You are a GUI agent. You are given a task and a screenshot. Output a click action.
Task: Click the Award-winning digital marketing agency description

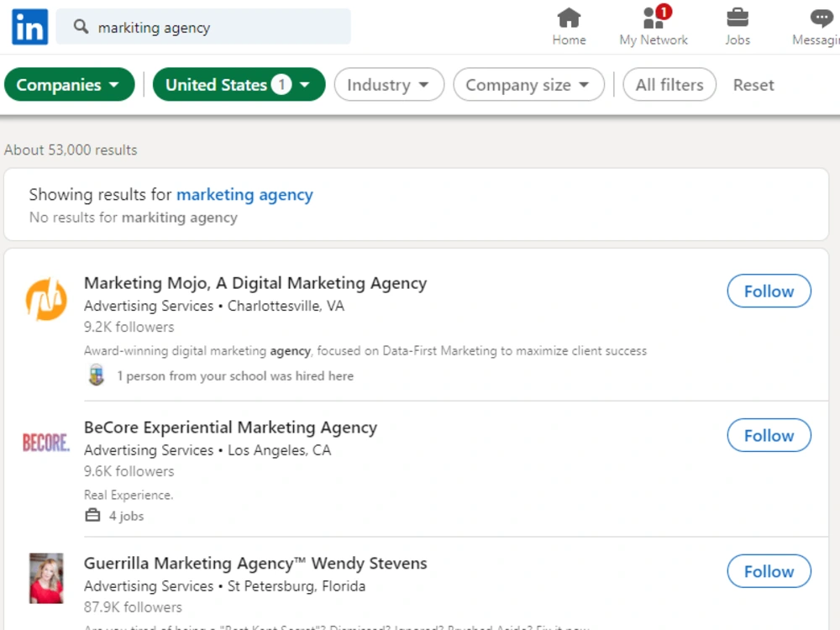[365, 351]
